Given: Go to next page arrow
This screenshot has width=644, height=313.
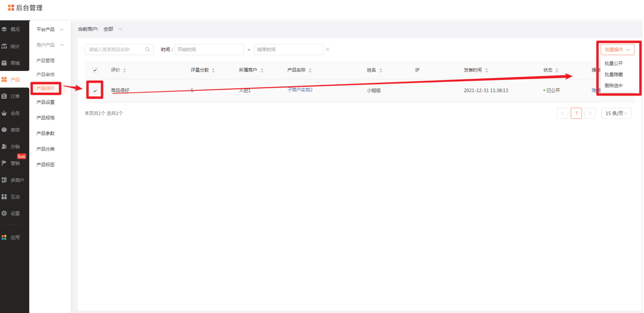Looking at the screenshot, I should [590, 113].
